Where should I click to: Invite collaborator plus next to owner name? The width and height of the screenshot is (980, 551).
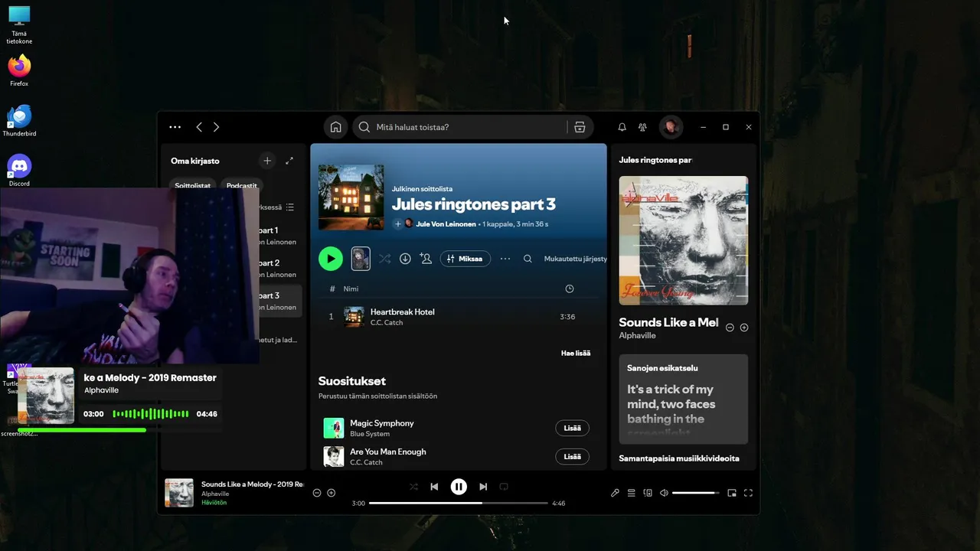[x=397, y=223]
